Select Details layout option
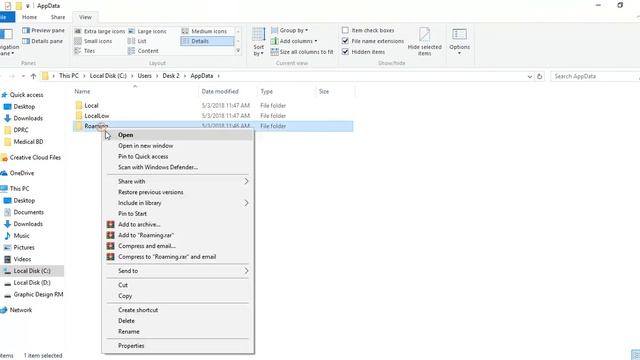 [x=207, y=41]
